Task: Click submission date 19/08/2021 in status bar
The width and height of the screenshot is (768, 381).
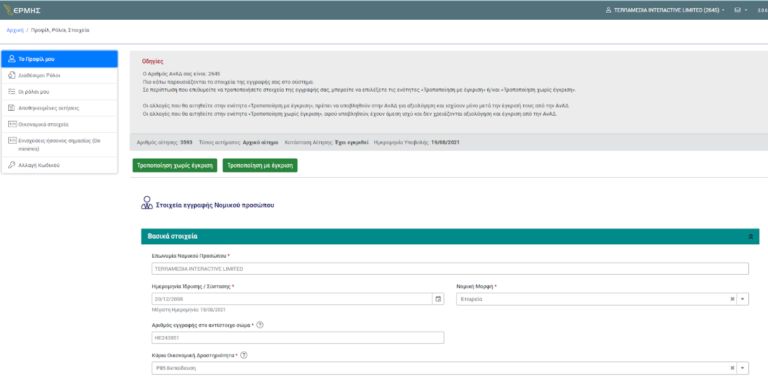Action: tap(445, 143)
